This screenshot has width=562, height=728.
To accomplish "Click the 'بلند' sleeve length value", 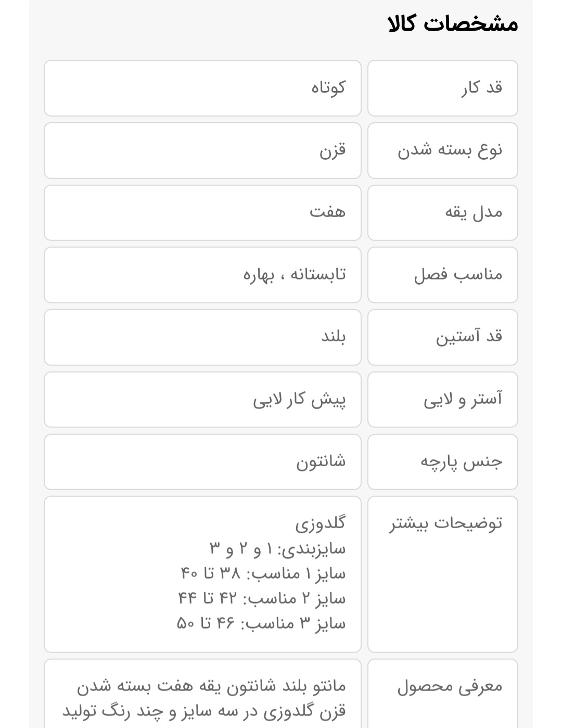I will tap(202, 337).
